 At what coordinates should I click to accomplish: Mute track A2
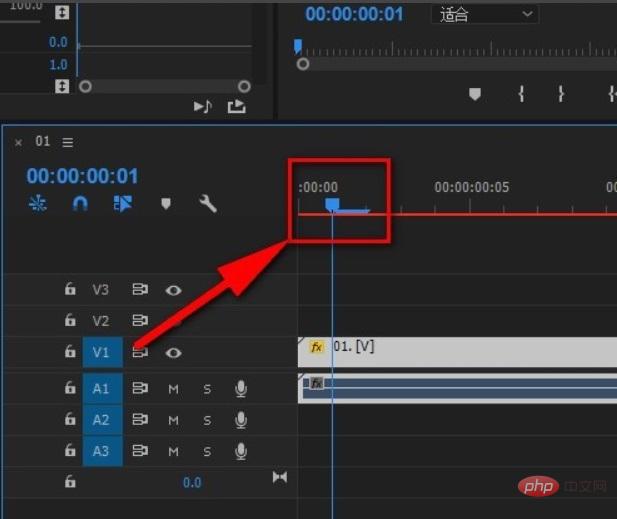coord(174,421)
